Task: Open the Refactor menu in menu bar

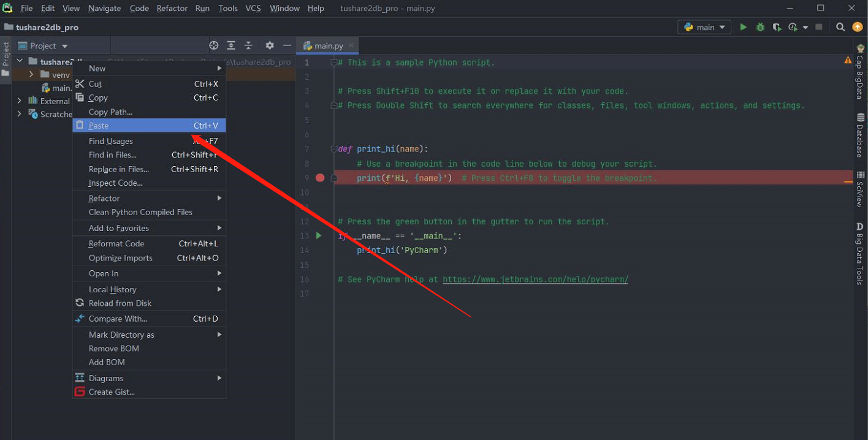Action: pos(172,8)
